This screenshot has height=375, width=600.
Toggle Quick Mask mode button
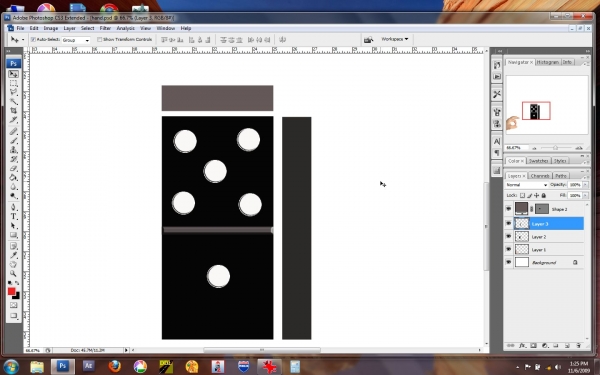(13, 305)
